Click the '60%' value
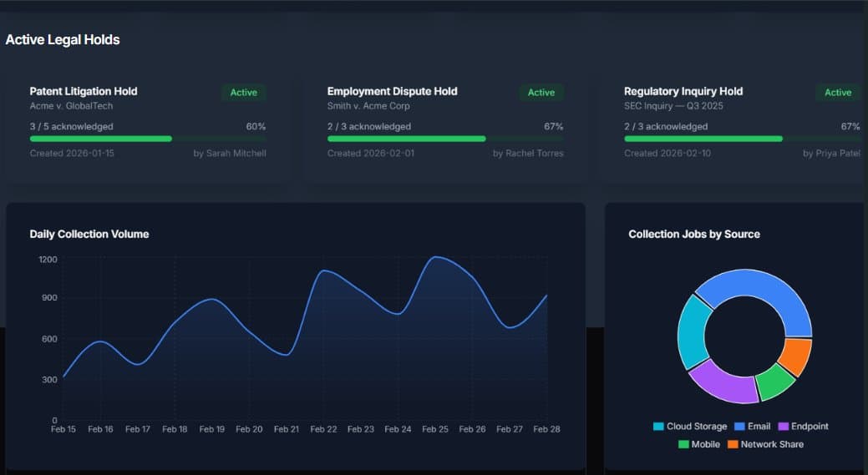This screenshot has width=868, height=475. (256, 127)
